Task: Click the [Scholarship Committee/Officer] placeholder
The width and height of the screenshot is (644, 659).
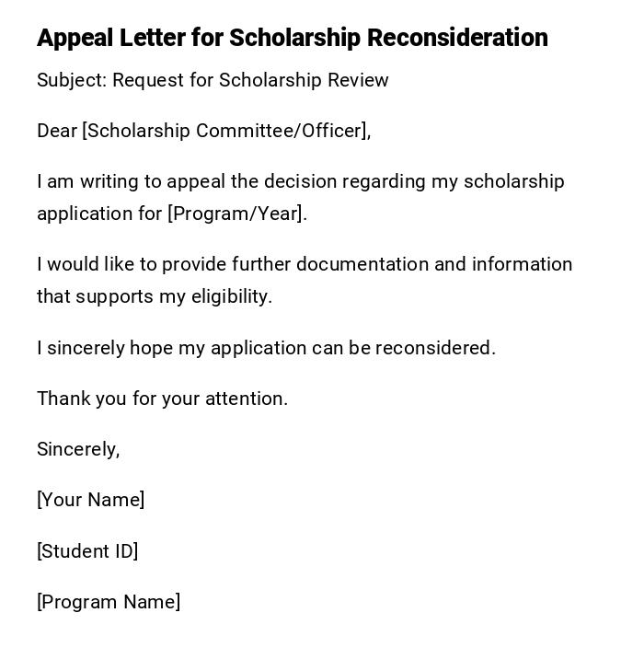Action: [224, 131]
